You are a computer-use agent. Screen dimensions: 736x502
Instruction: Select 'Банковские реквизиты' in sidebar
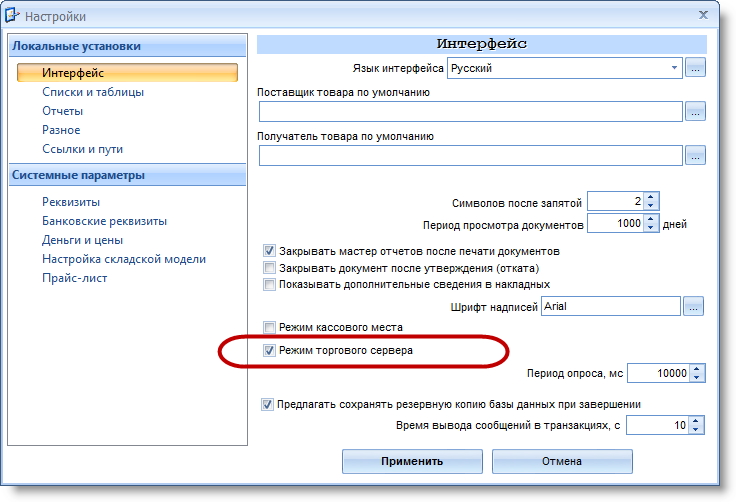click(104, 221)
